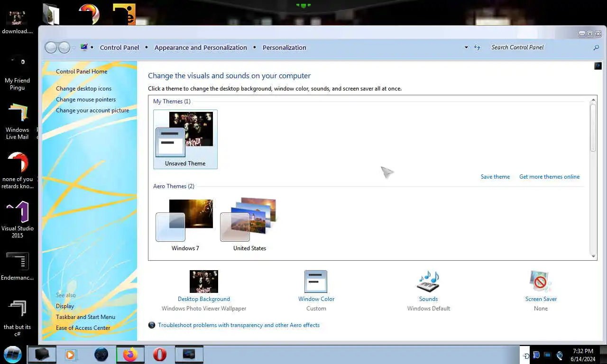Click the Personalization breadcrumb
The height and width of the screenshot is (364, 607).
285,47
